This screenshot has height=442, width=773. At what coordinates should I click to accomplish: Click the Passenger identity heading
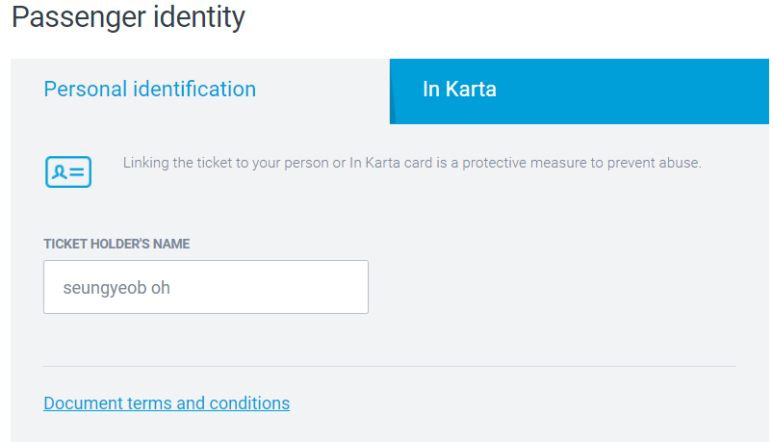[128, 17]
